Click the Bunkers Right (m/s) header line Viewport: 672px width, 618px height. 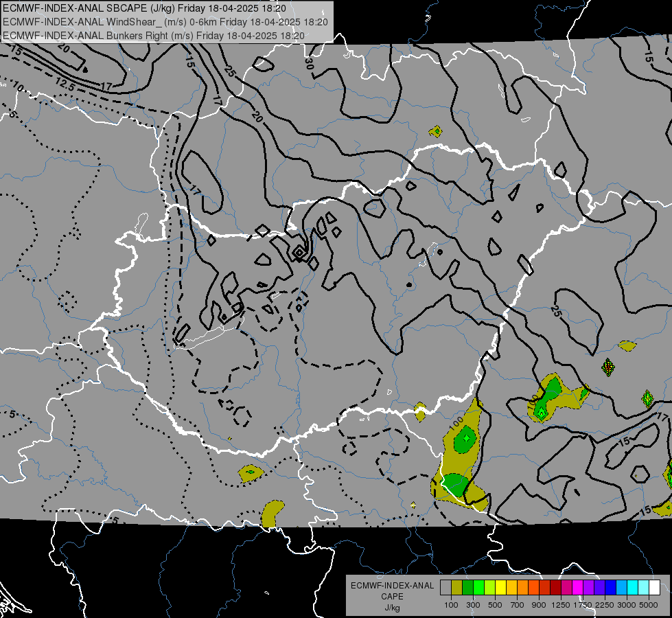(x=154, y=36)
